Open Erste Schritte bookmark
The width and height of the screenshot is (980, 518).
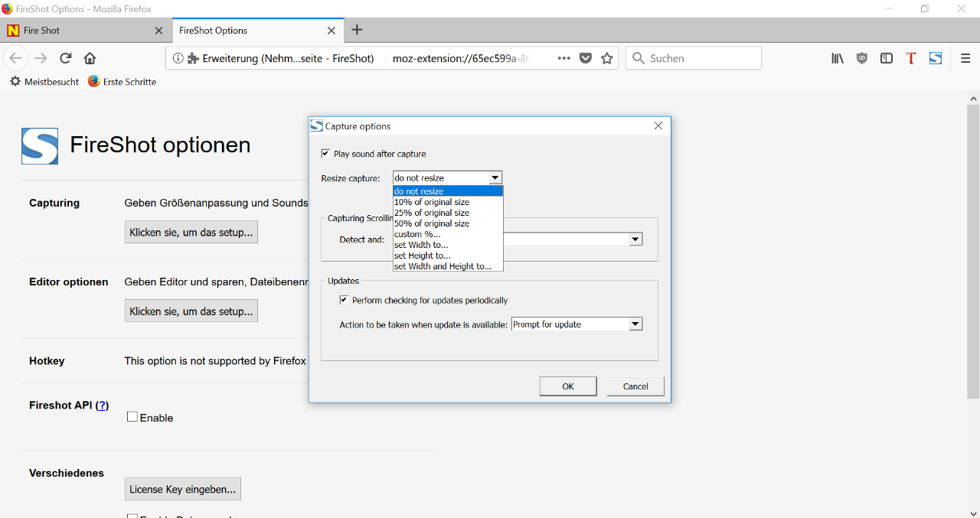pos(122,81)
